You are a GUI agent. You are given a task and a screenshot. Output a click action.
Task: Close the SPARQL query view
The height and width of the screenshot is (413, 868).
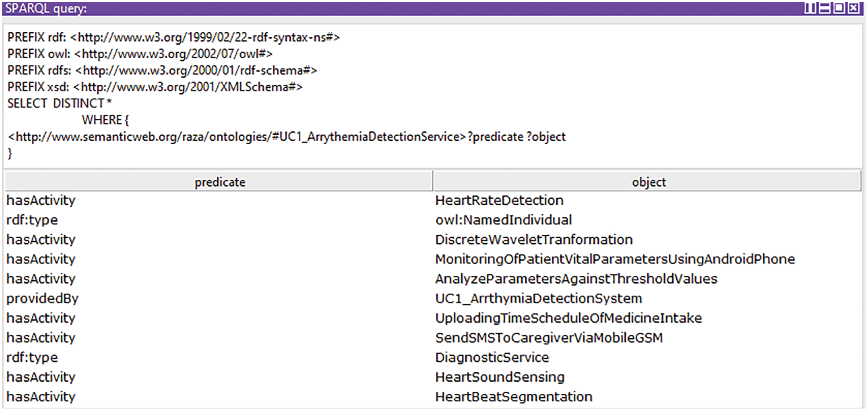(x=854, y=8)
